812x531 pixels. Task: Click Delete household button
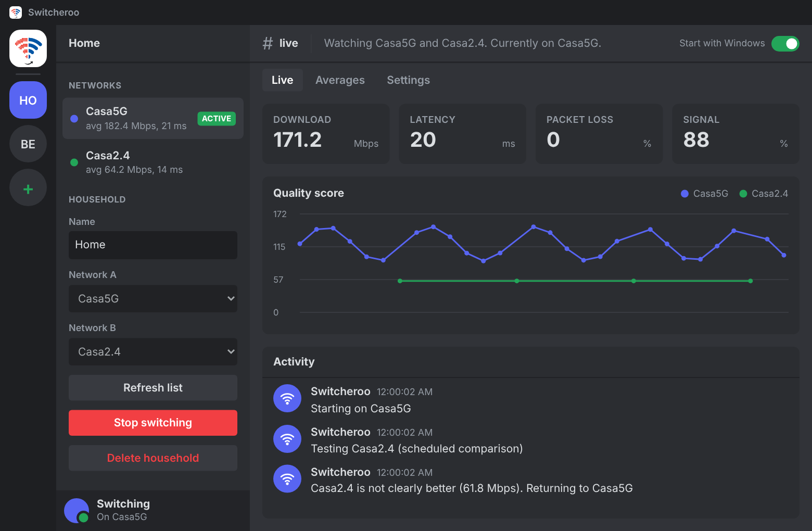(x=153, y=458)
